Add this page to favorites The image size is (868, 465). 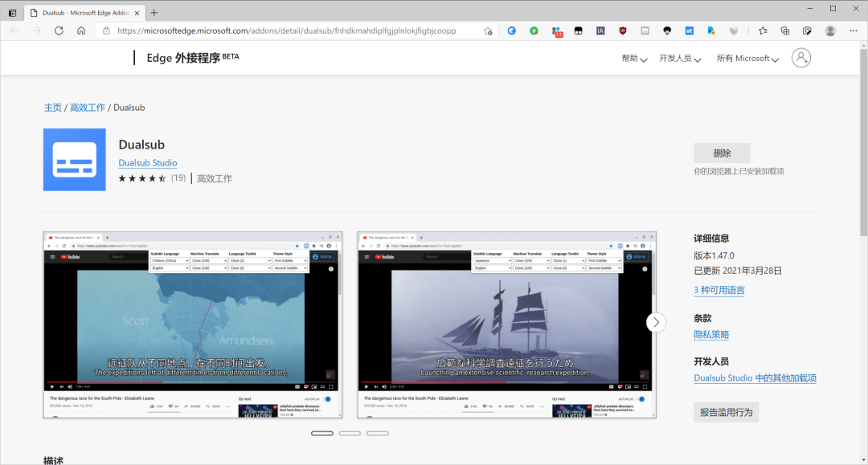(x=488, y=31)
